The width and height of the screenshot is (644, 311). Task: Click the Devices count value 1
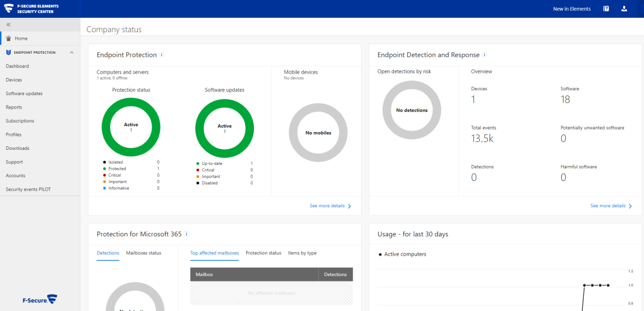473,99
